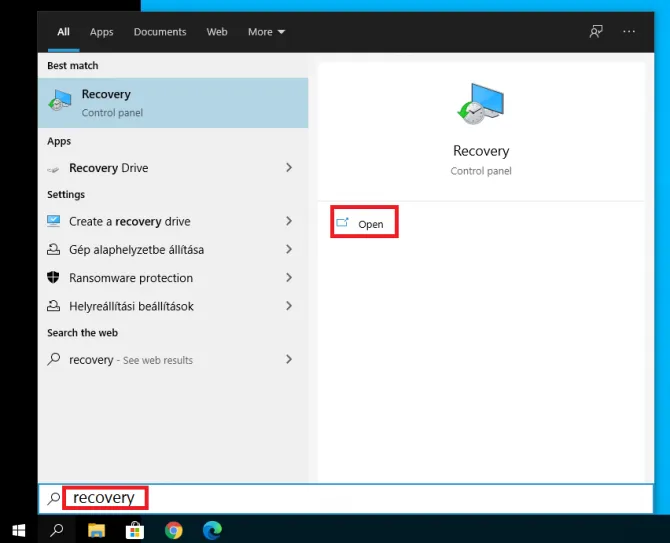Open Google Chrome from the taskbar
670x543 pixels.
(174, 530)
